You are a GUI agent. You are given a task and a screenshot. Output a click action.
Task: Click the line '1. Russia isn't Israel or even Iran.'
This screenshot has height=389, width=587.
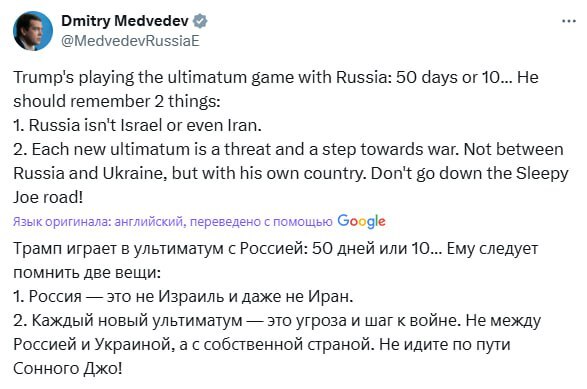[137, 125]
